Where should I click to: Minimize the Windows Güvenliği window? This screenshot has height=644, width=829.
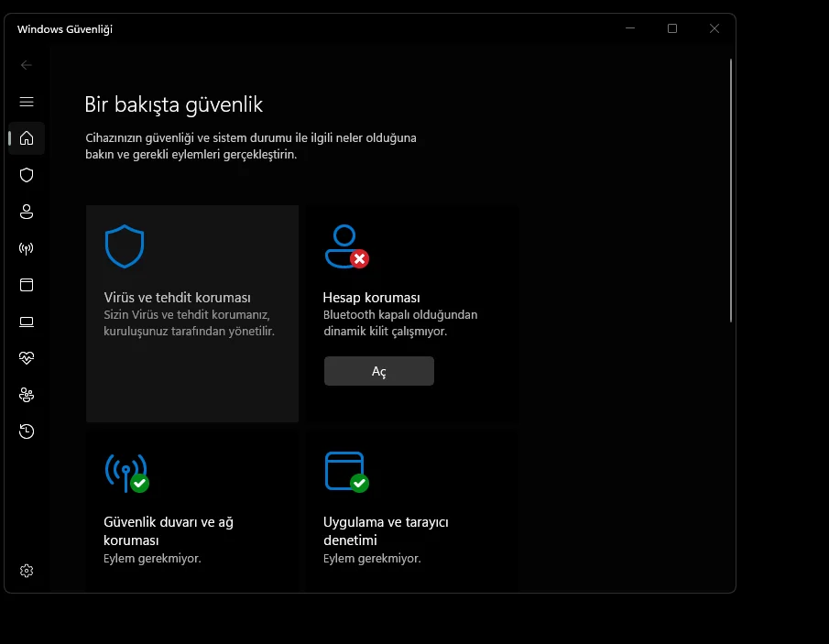[x=630, y=28]
